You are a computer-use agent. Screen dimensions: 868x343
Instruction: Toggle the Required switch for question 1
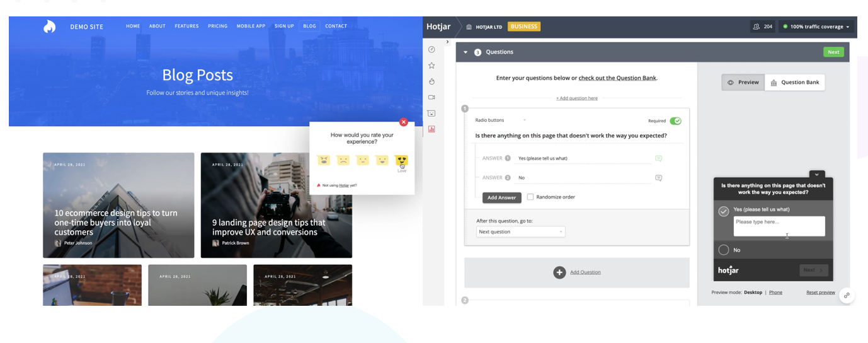point(675,121)
